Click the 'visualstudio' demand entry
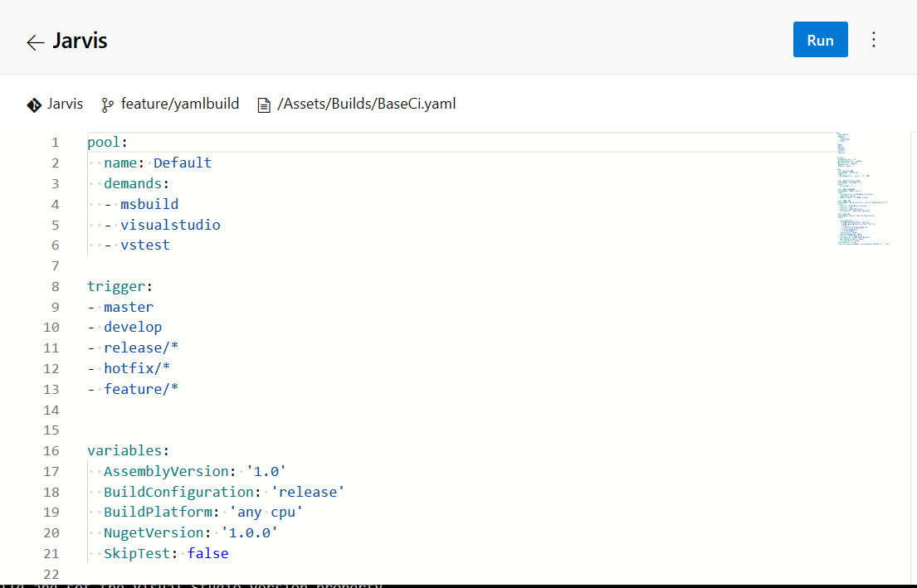 (x=170, y=225)
